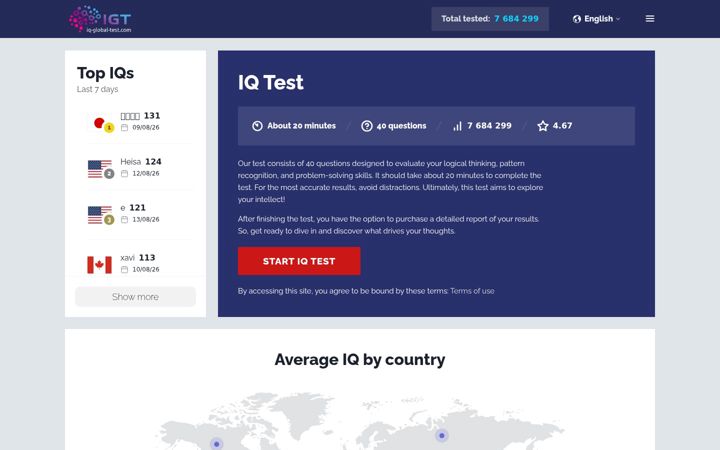Click the calendar icon beside 13/08/26
720x450 pixels.
tap(124, 219)
